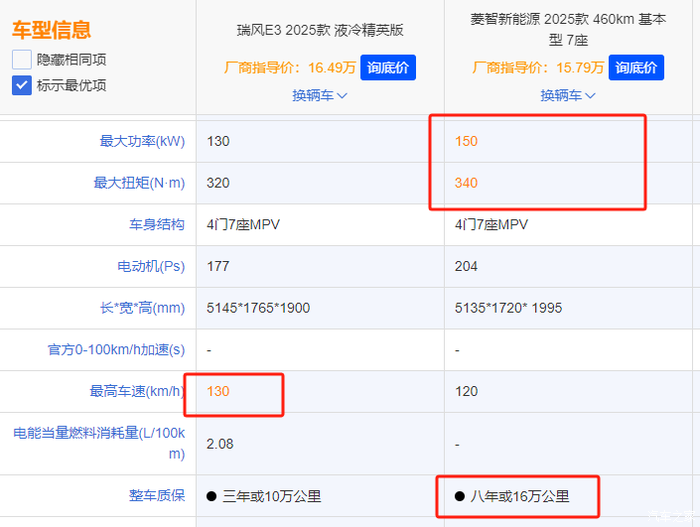The width and height of the screenshot is (700, 527).
Task: Open the 瑞风E3 2025款 液冷精英版 title link
Action: [x=320, y=30]
